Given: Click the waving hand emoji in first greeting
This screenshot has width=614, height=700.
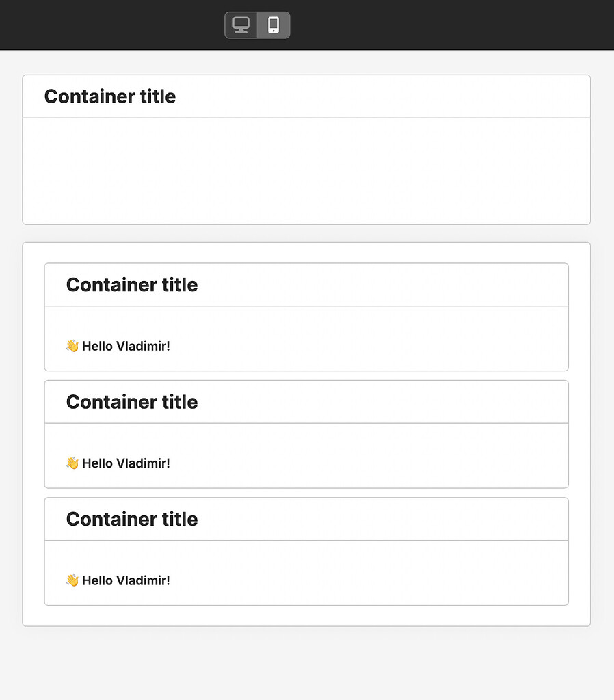Looking at the screenshot, I should [x=72, y=345].
